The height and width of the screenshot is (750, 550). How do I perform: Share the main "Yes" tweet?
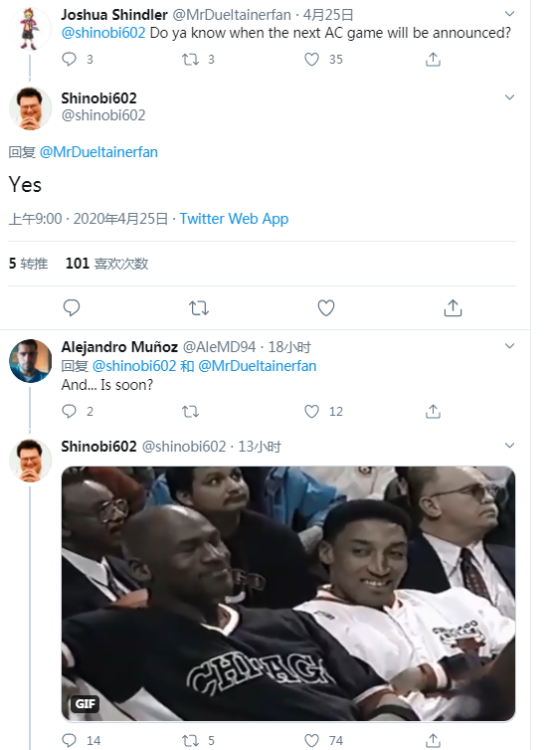(453, 308)
